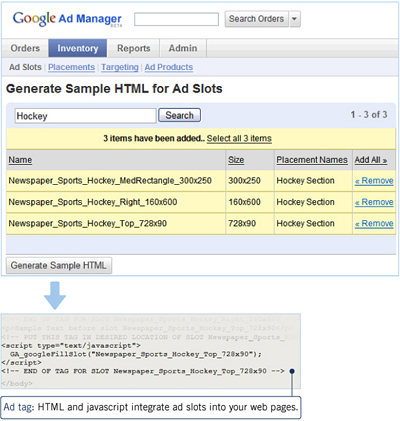Open the Search Orders dropdown arrow

click(294, 19)
